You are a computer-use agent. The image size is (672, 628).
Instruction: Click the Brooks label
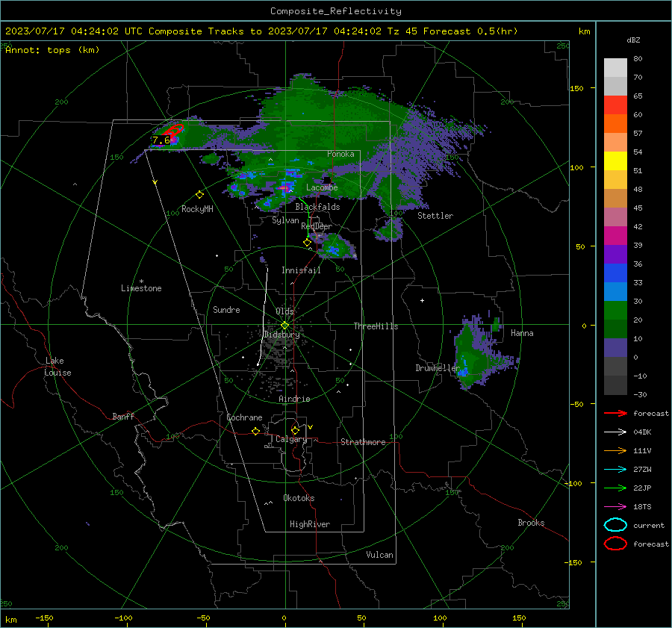coord(531,523)
